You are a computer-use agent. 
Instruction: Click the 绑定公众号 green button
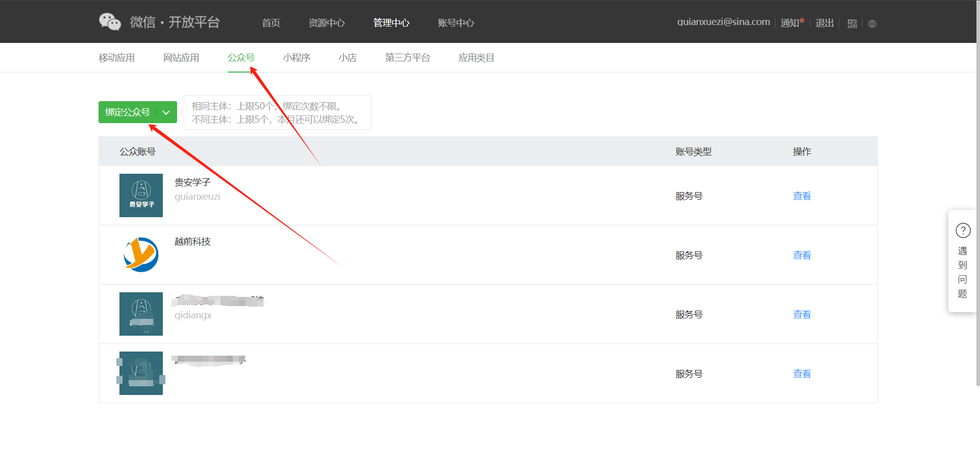(128, 112)
